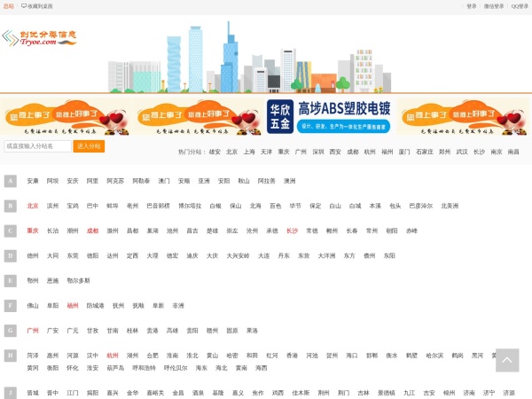This screenshot has height=399, width=532.
Task: Click the letter F index badge
Action: [x=11, y=305]
